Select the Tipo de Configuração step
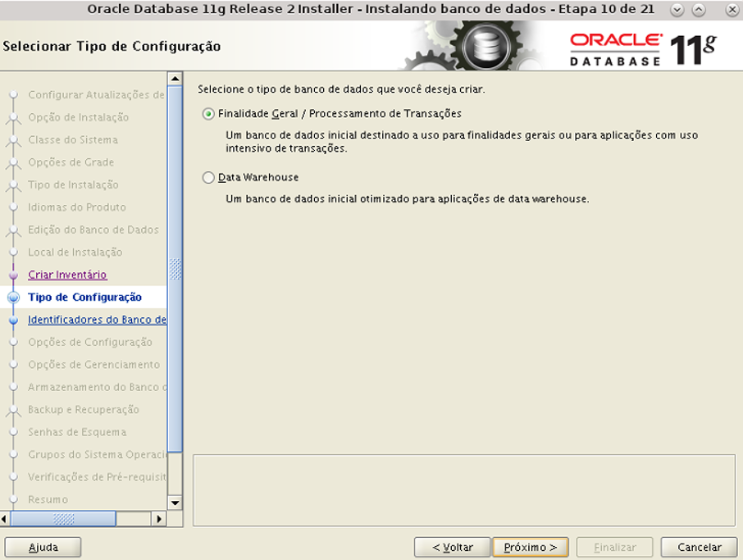 pyautogui.click(x=84, y=297)
